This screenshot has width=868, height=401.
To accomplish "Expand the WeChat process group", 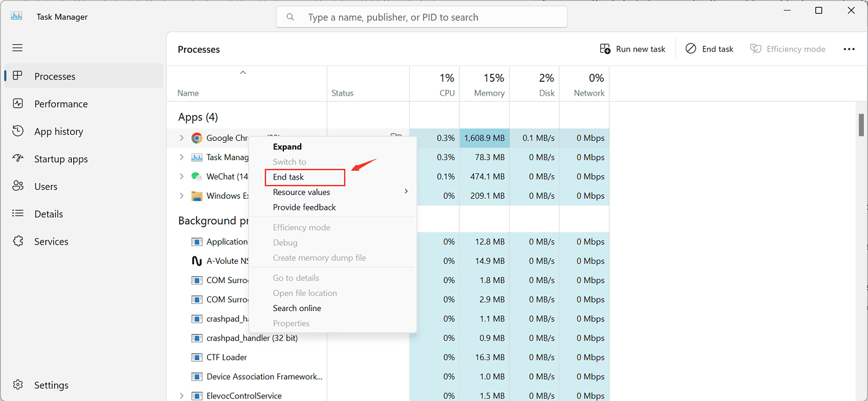I will (x=182, y=176).
